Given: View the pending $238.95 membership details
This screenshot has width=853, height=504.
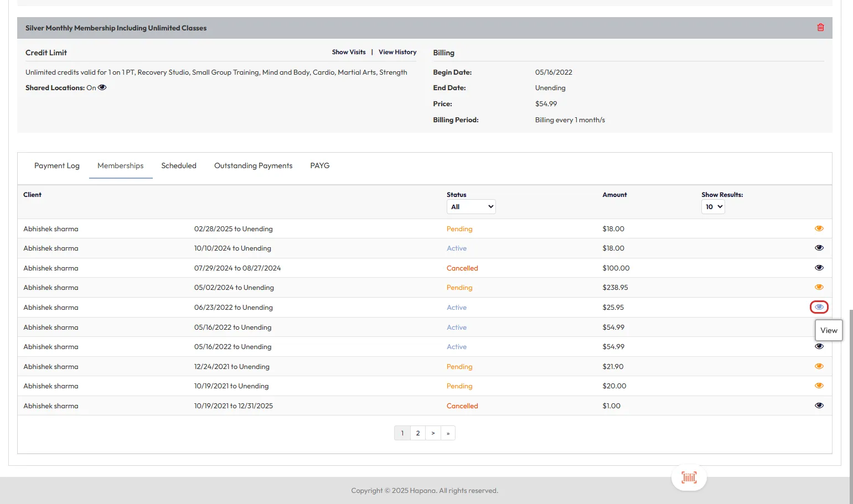Looking at the screenshot, I should click(x=819, y=287).
